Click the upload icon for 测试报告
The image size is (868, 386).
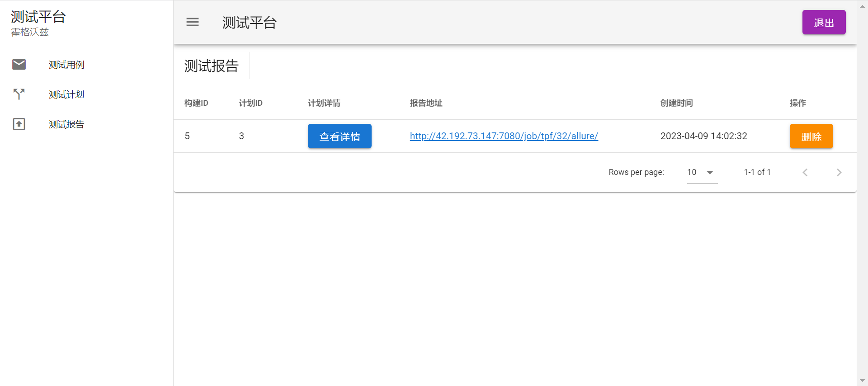(19, 124)
